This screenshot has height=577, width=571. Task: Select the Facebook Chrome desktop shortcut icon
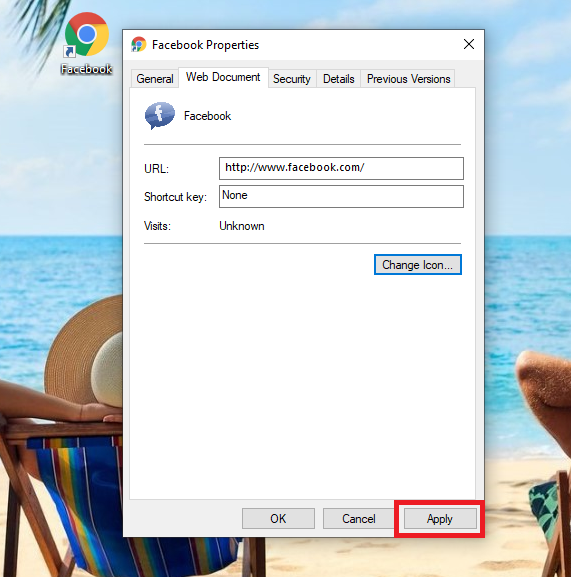click(x=86, y=34)
